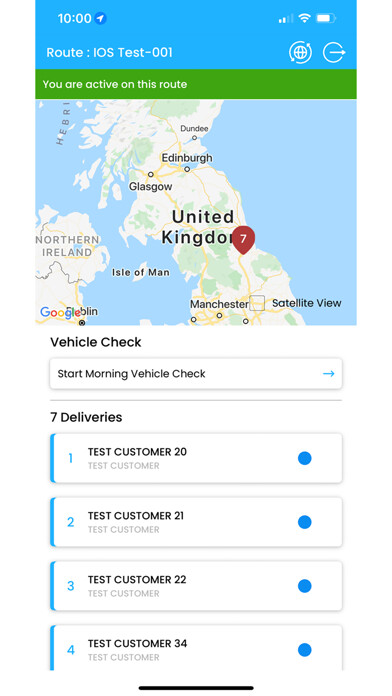Tap blue status dot for TEST CUSTOMER 20

(305, 459)
